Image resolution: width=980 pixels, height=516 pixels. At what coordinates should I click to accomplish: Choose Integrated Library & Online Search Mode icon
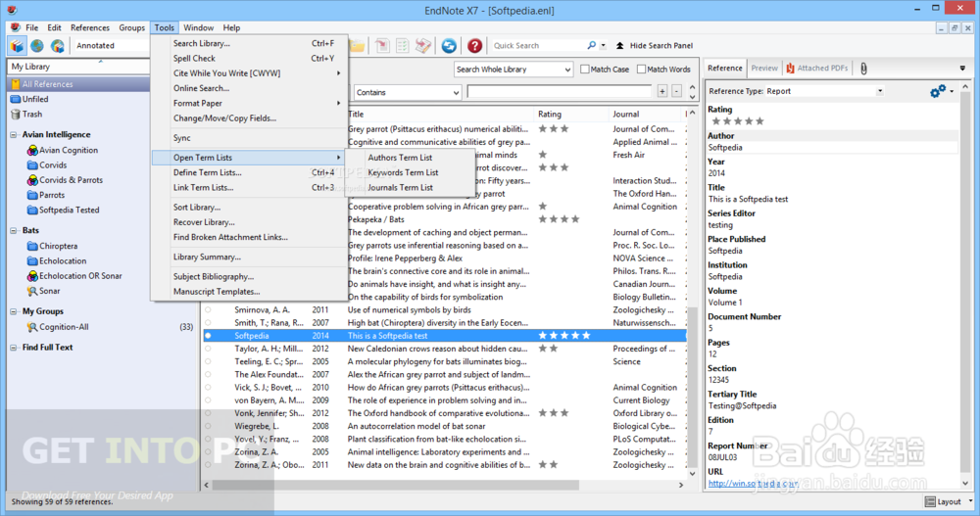[58, 46]
